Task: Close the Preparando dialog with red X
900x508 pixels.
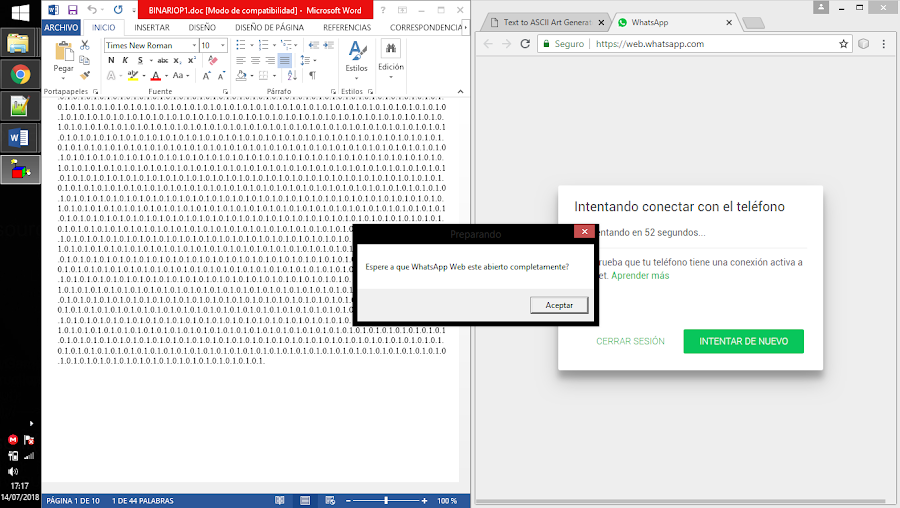Action: pos(584,231)
